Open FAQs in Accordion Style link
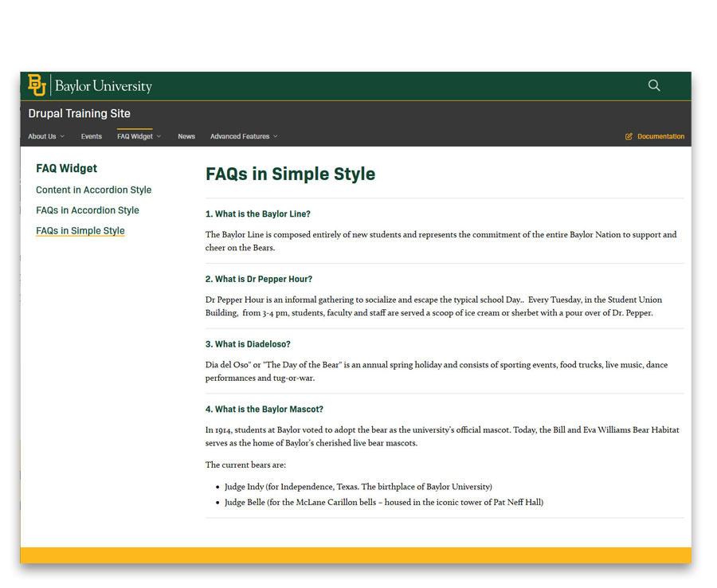 tap(88, 210)
